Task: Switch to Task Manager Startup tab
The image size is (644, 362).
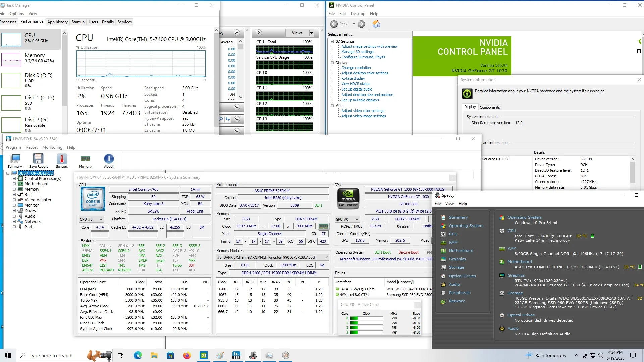Action: (x=78, y=22)
